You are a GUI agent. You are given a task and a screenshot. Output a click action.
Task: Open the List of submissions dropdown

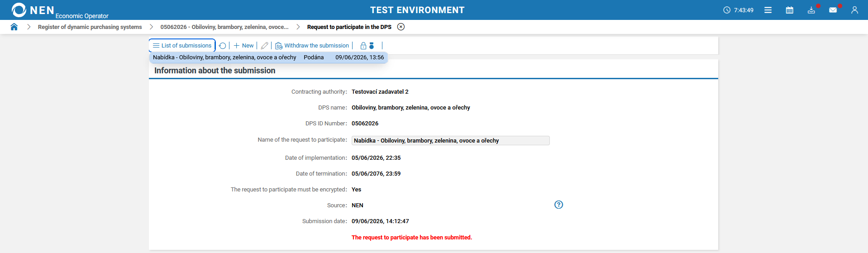pyautogui.click(x=182, y=45)
